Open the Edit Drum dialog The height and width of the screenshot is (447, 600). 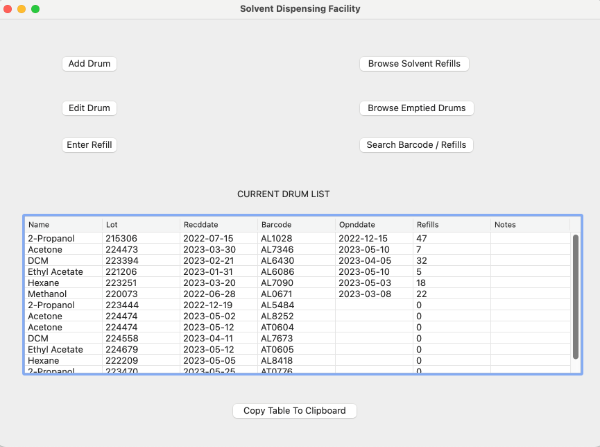(89, 108)
